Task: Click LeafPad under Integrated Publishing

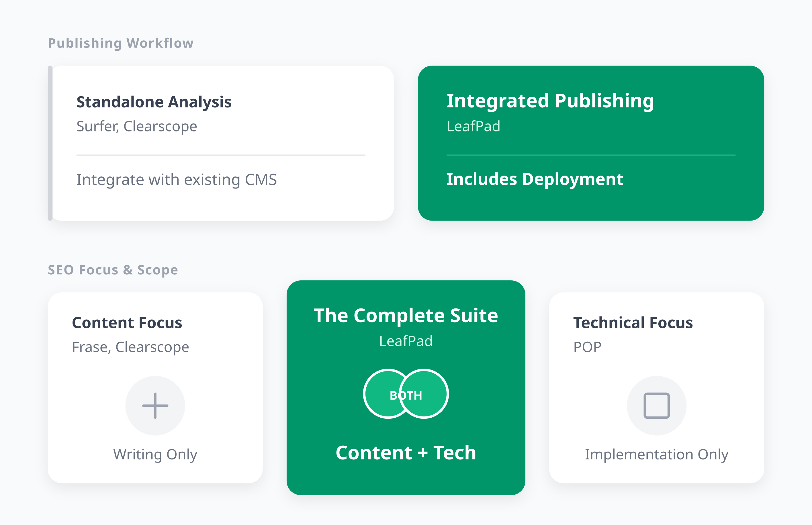Action: (473, 127)
